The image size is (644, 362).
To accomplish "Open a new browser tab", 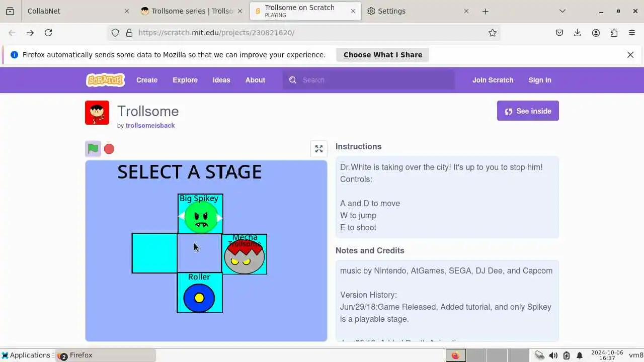I will (485, 11).
